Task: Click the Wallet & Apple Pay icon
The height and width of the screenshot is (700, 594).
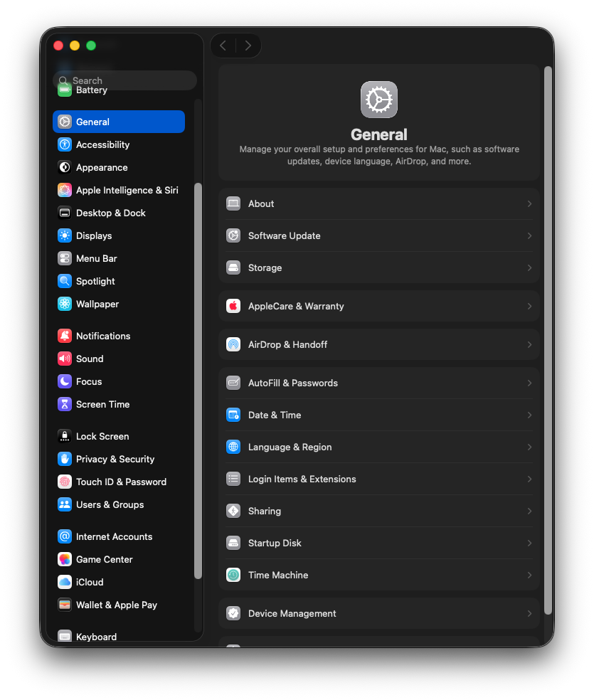Action: point(65,605)
